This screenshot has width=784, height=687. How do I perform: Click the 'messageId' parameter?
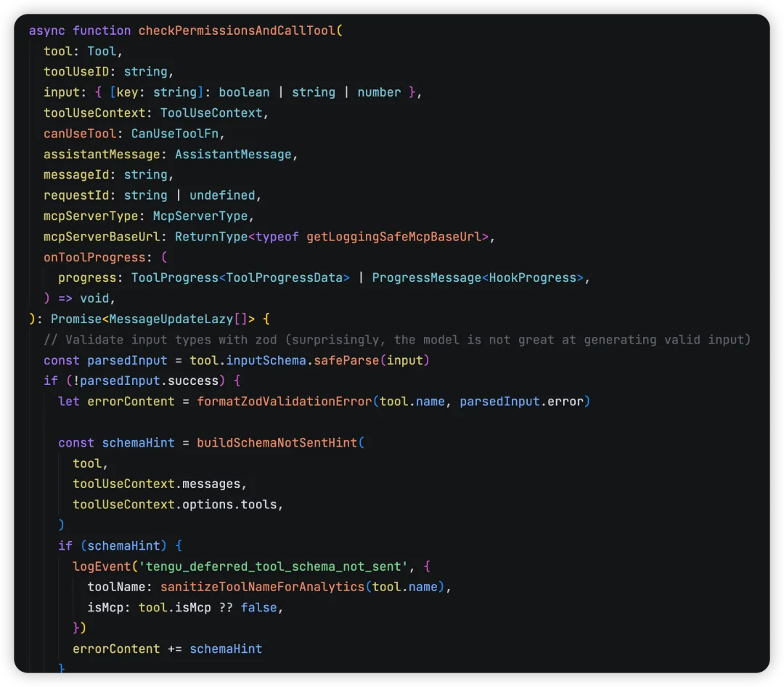tap(76, 174)
